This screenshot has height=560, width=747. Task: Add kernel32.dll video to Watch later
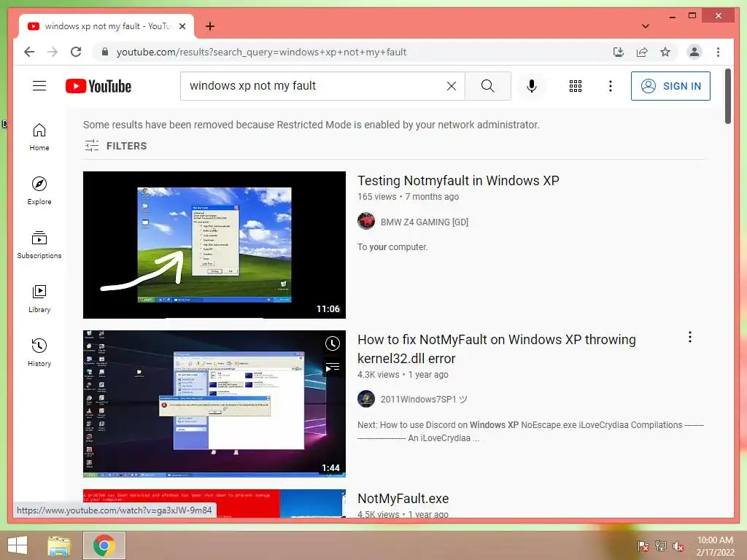333,343
